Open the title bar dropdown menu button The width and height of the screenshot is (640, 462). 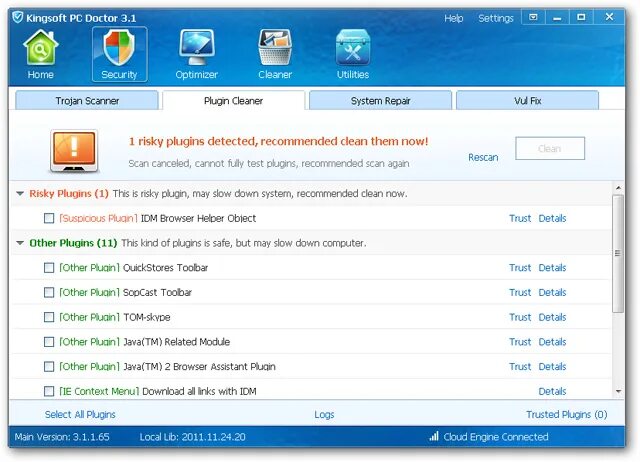(533, 17)
